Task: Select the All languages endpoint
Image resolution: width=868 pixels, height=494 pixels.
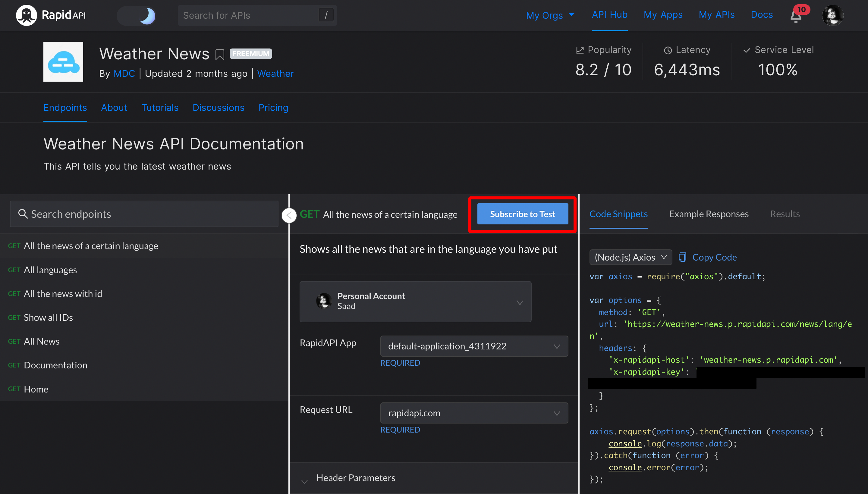Action: [x=50, y=270]
